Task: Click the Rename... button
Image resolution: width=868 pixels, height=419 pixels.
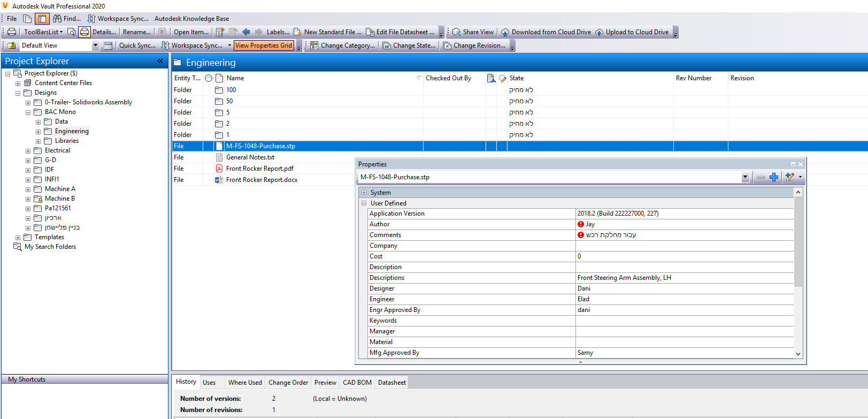Action: tap(137, 32)
